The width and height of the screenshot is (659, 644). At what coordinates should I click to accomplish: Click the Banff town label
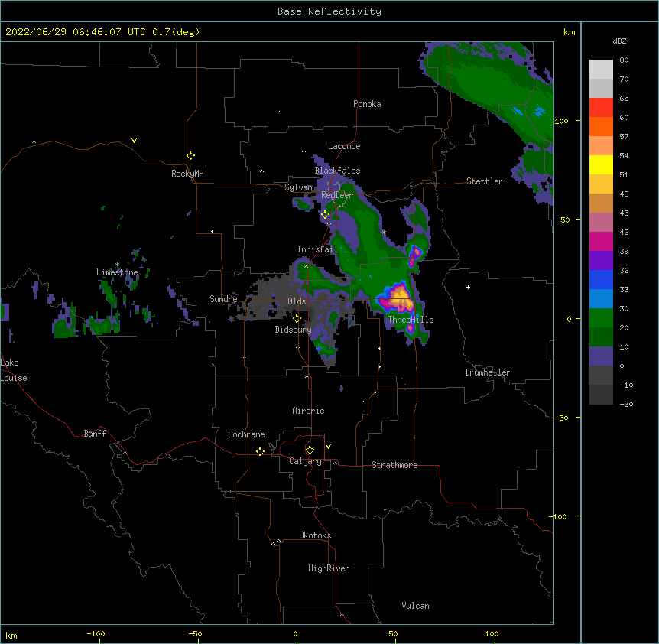[x=95, y=434]
